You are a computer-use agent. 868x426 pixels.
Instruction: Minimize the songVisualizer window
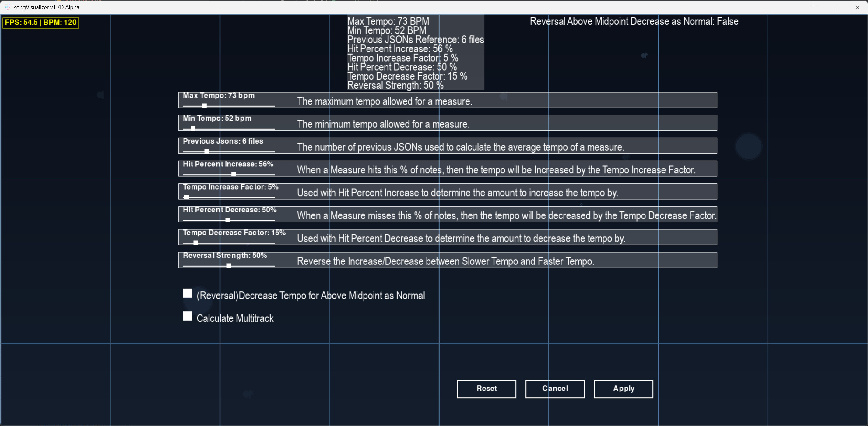coord(815,7)
